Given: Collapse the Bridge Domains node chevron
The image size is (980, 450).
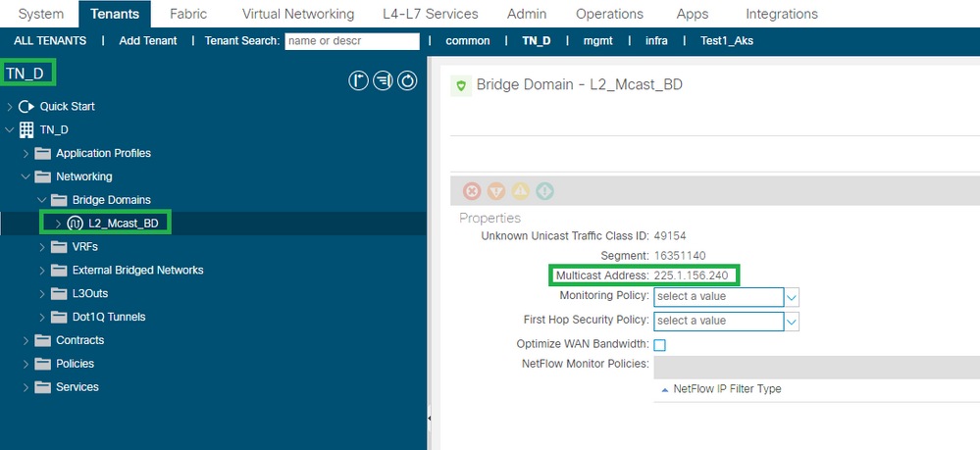Looking at the screenshot, I should tap(42, 200).
